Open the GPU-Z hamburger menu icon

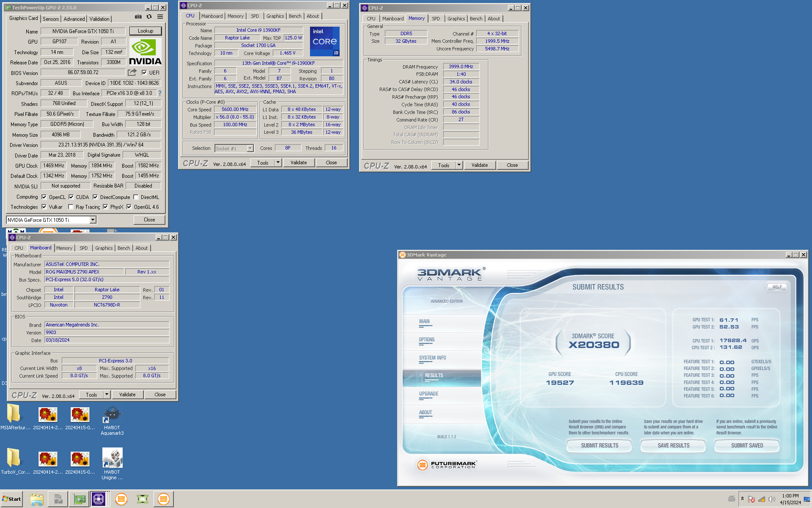(x=160, y=17)
